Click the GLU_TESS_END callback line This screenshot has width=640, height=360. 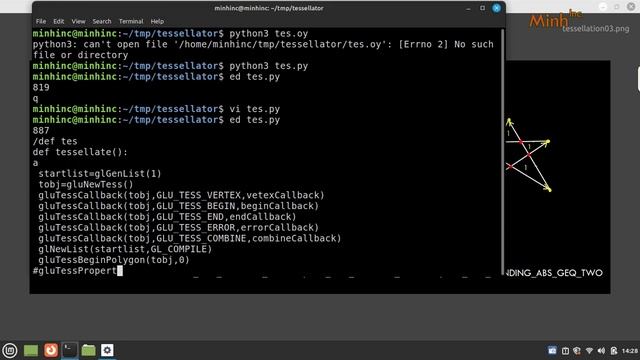point(167,217)
